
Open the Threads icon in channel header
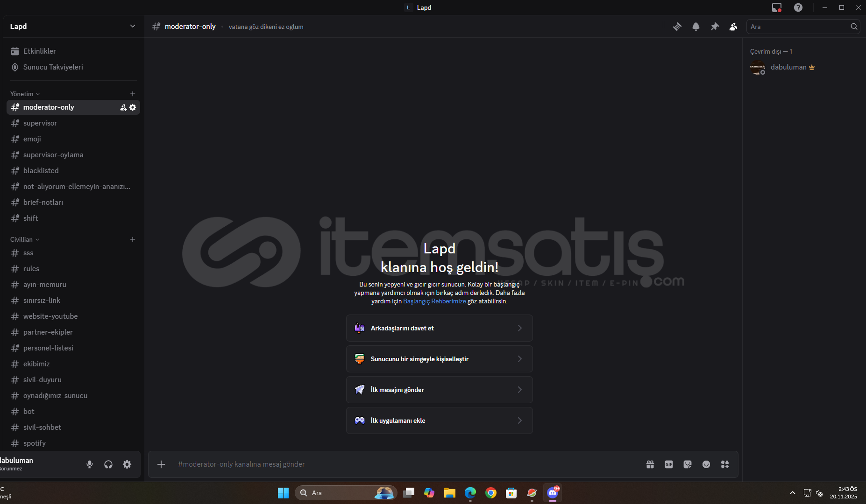(677, 27)
